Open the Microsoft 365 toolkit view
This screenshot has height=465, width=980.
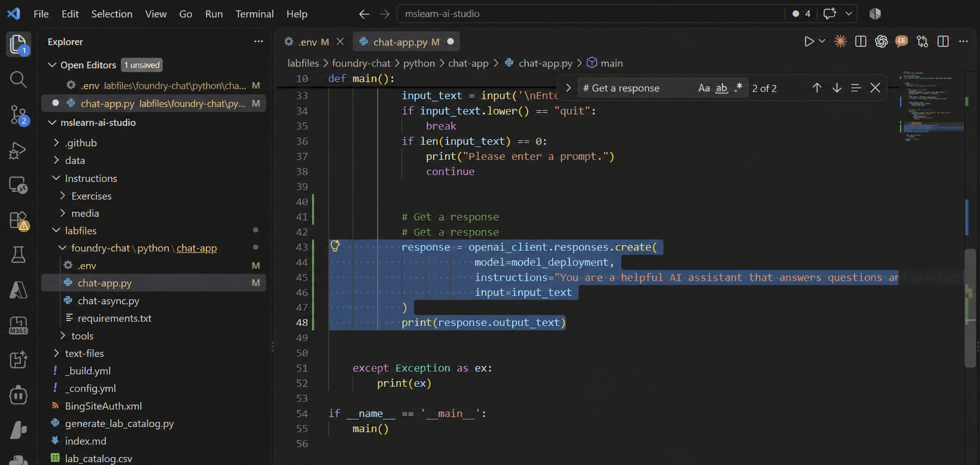coord(18,325)
